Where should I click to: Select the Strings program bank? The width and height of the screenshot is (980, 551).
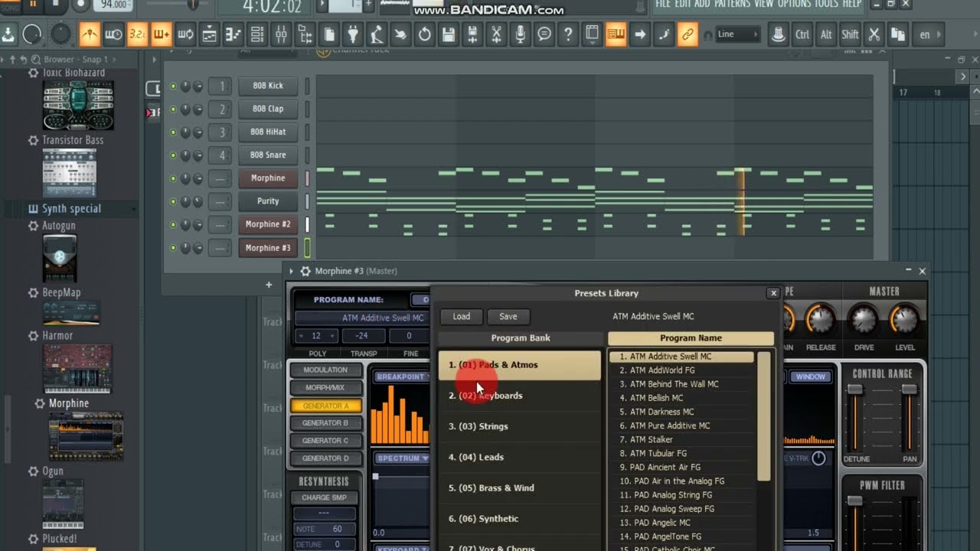click(x=520, y=426)
